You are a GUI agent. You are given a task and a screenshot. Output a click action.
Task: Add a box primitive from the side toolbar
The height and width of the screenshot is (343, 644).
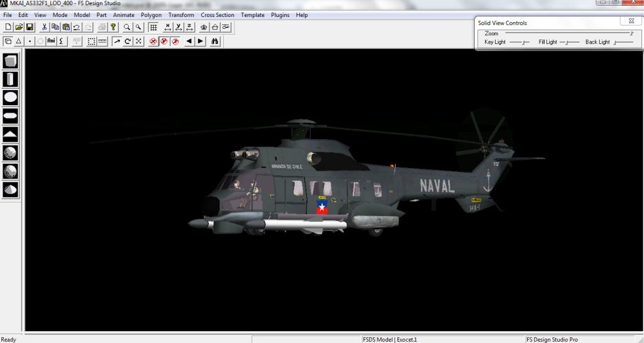(x=10, y=61)
